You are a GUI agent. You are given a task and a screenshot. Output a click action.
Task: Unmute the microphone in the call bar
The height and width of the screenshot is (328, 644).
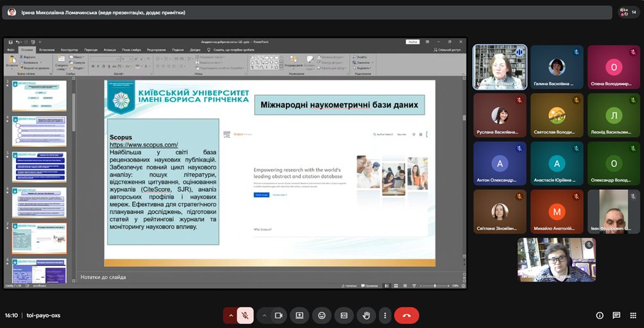pos(244,315)
